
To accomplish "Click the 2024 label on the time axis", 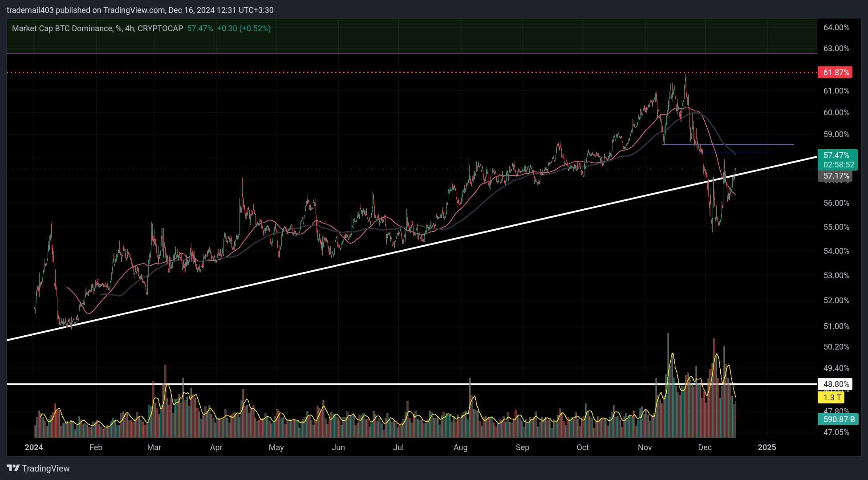I will (34, 447).
